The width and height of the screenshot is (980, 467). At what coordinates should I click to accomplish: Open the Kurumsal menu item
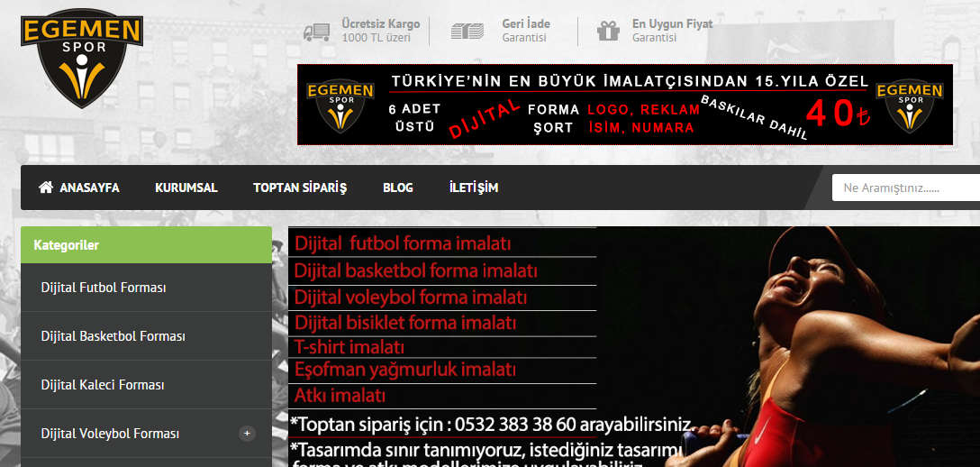(x=186, y=188)
